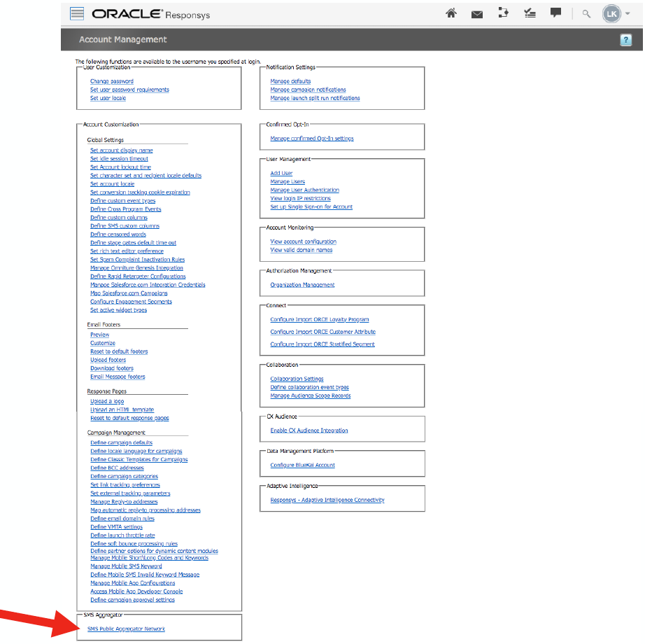Open Define campaign approval settings
Viewport: 645px width, 644px height.
[x=132, y=600]
